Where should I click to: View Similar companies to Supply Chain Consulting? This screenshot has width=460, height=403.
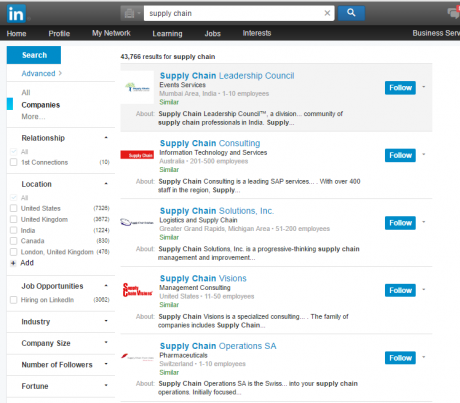click(x=169, y=170)
